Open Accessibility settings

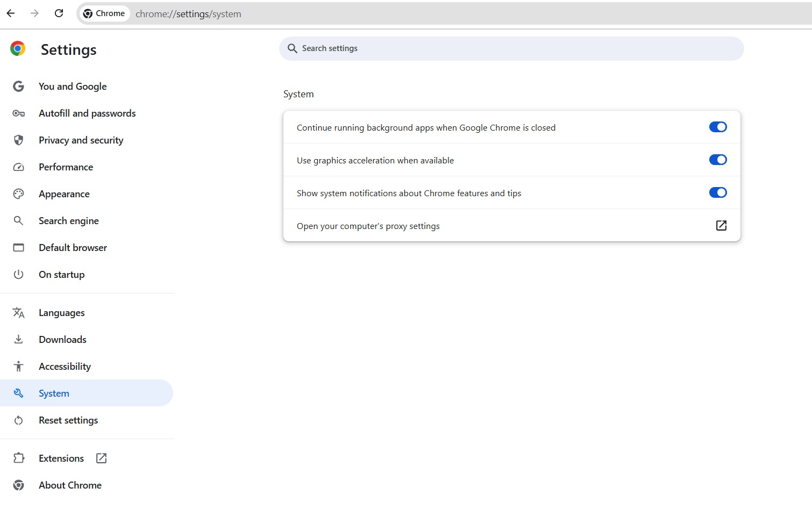(65, 367)
